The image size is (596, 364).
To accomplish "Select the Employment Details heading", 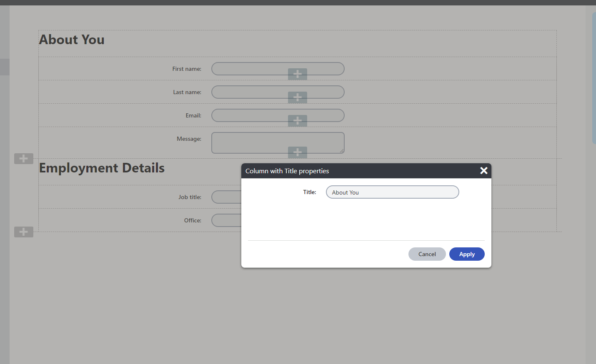I will coord(102,168).
